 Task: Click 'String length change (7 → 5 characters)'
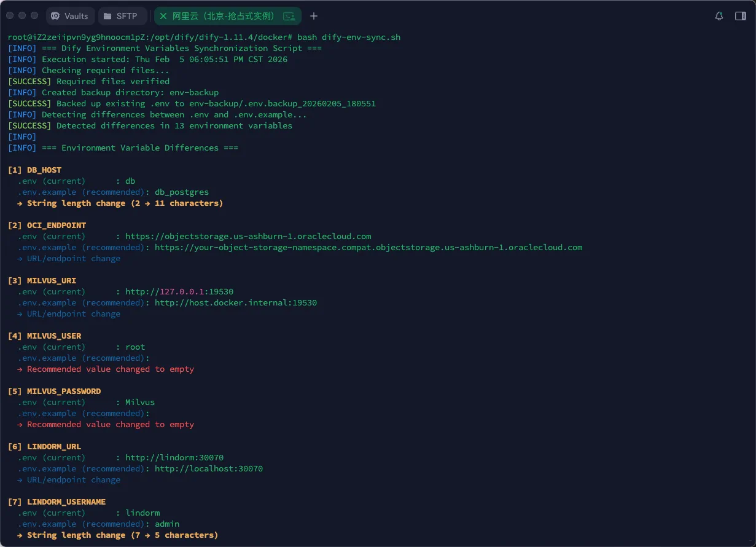click(x=122, y=535)
